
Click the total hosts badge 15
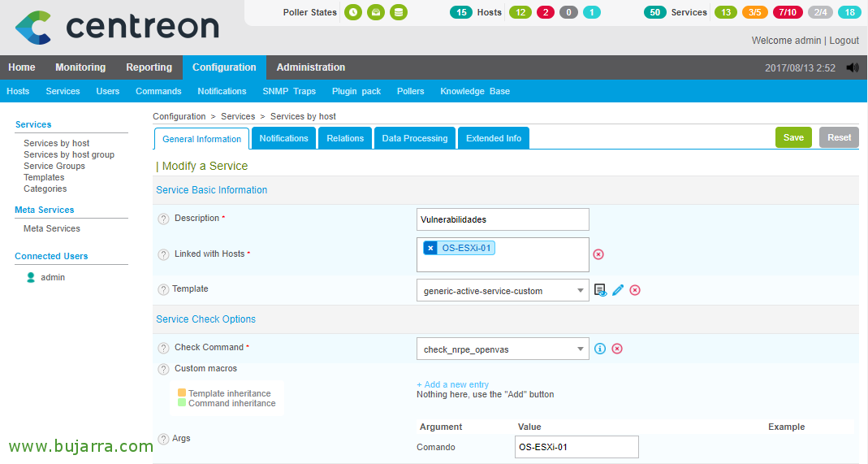click(461, 12)
